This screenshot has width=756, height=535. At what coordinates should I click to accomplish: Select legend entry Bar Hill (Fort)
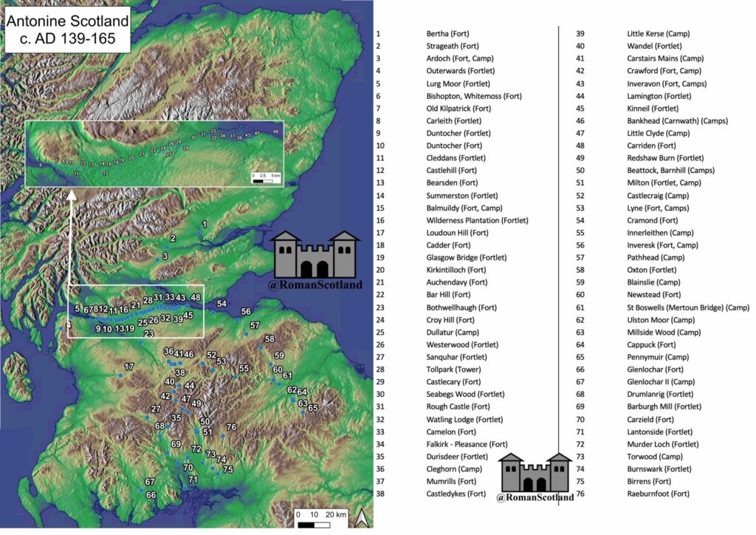[x=448, y=295]
